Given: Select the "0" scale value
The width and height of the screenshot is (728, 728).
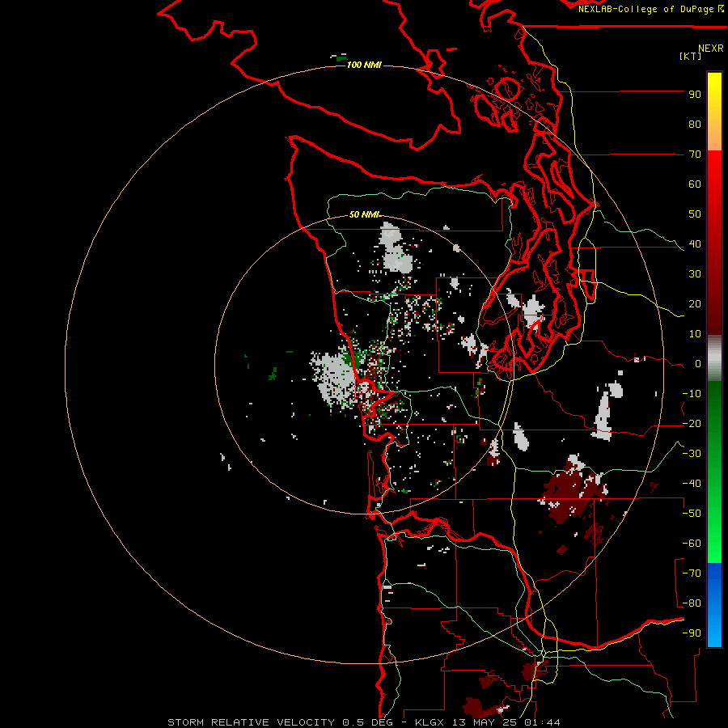Looking at the screenshot, I should click(698, 364).
